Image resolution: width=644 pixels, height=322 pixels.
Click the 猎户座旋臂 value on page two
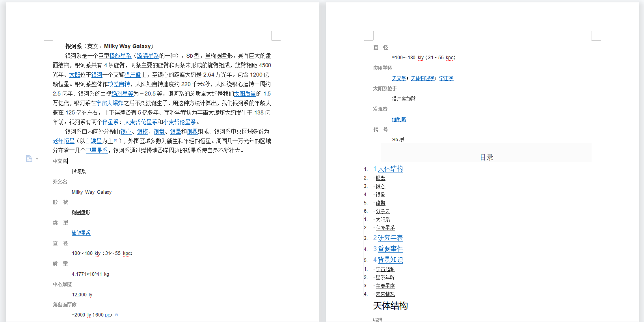tap(404, 99)
